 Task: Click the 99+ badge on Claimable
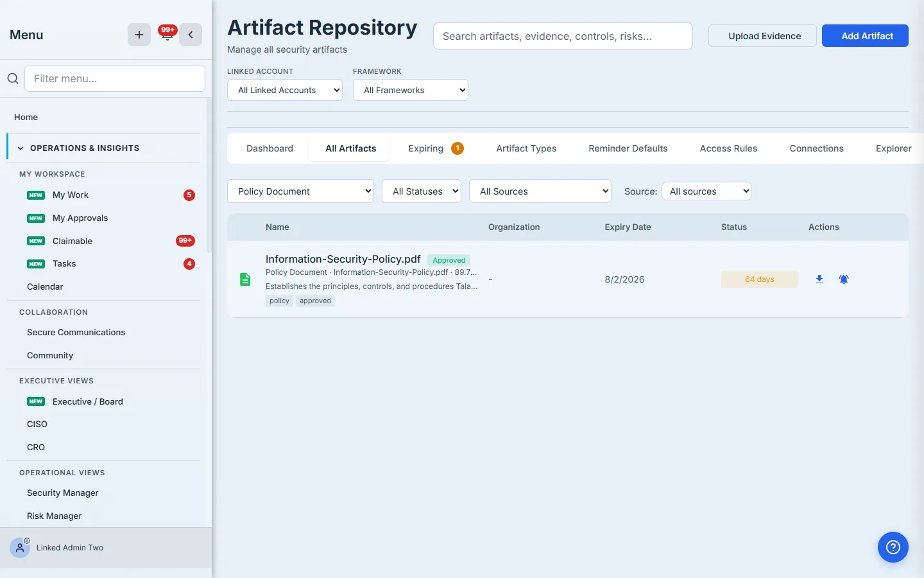[185, 241]
